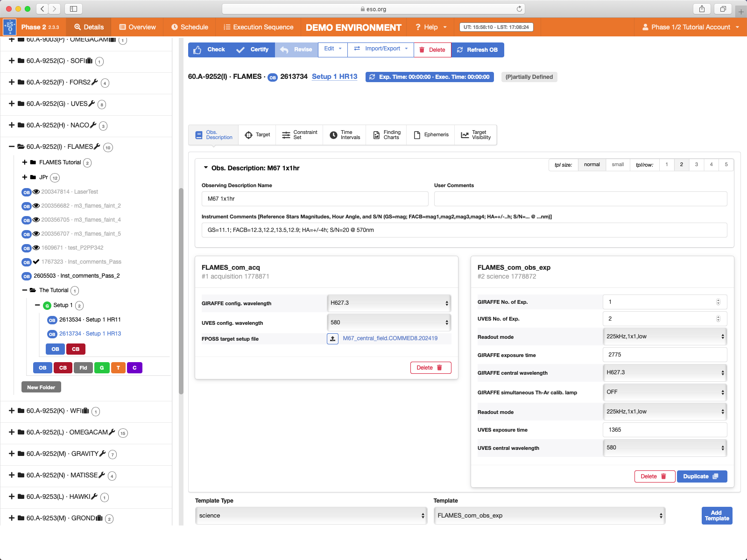Open the GIRAFFE config. wavelength dropdown
This screenshot has height=560, width=747.
[x=388, y=303]
